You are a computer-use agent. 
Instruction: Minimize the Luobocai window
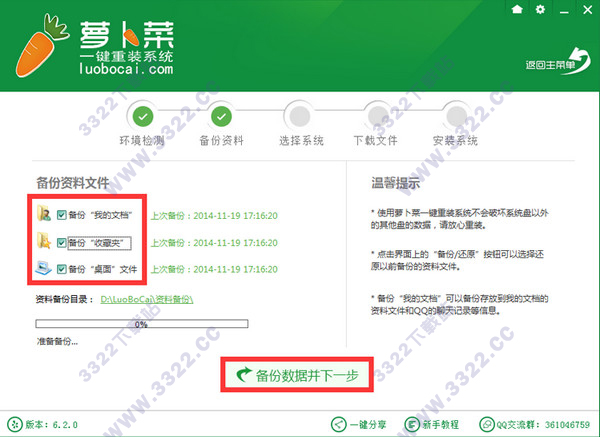click(x=564, y=10)
